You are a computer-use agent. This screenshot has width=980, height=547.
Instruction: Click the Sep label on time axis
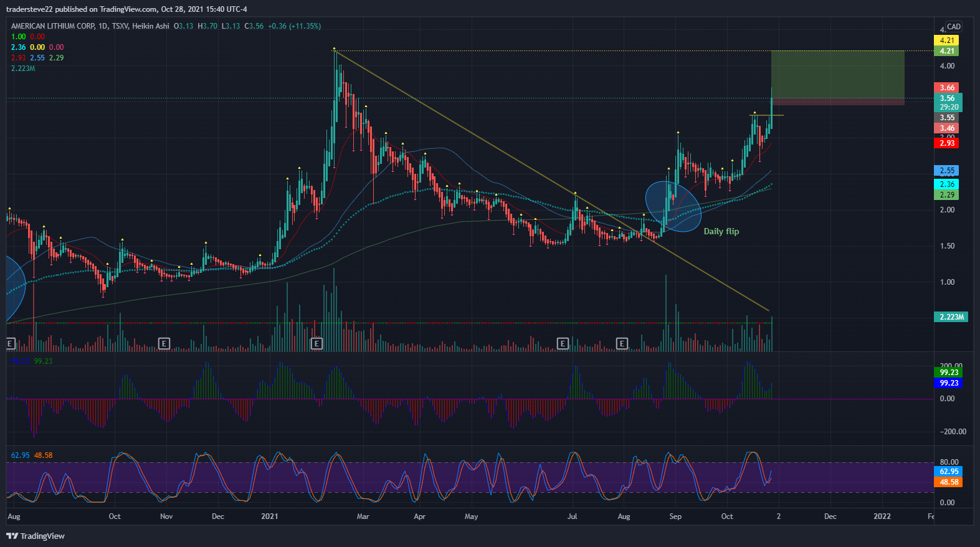coord(675,516)
